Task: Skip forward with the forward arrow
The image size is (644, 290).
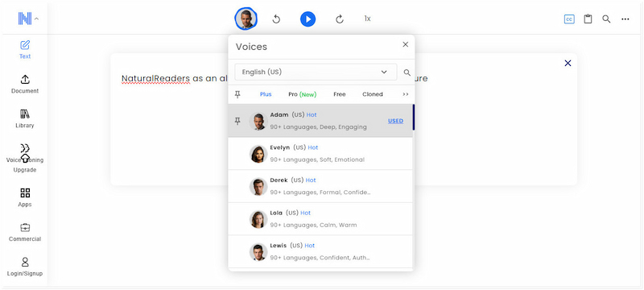Action: (x=340, y=19)
